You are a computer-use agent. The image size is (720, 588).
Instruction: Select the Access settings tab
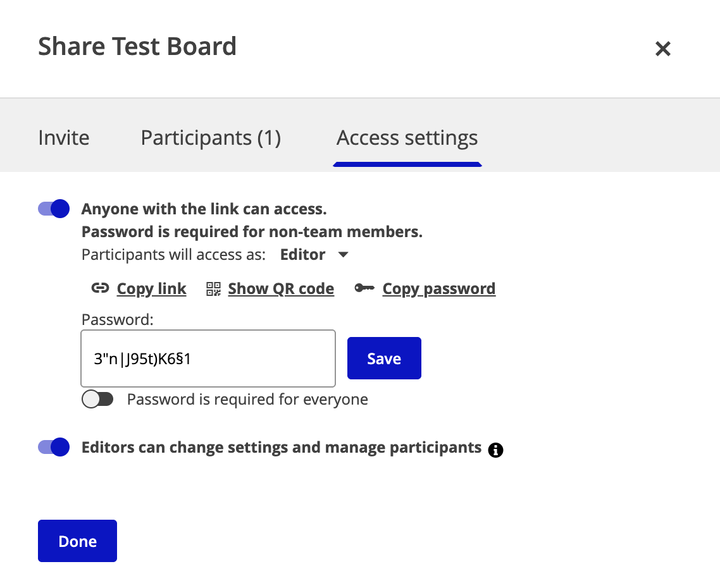pos(407,138)
